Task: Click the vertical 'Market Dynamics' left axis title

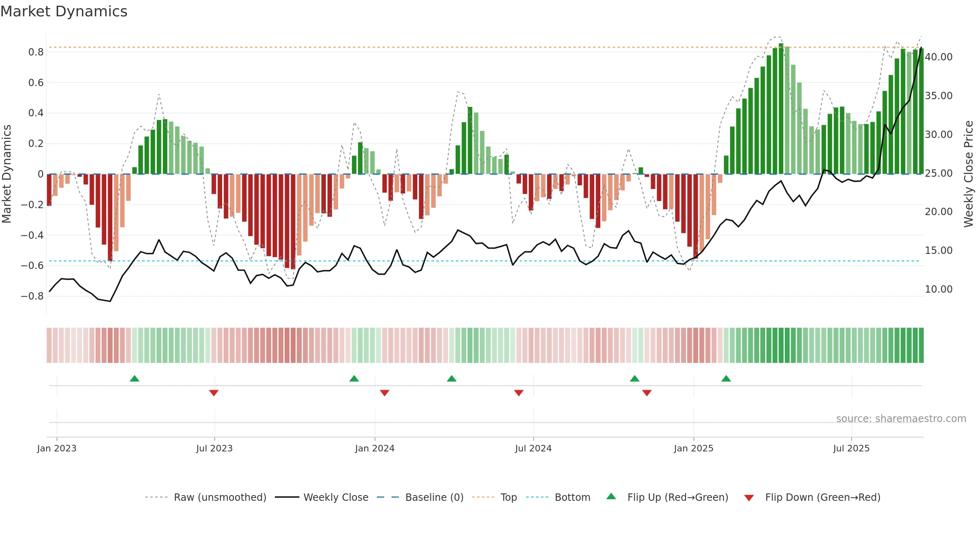Action: click(7, 174)
